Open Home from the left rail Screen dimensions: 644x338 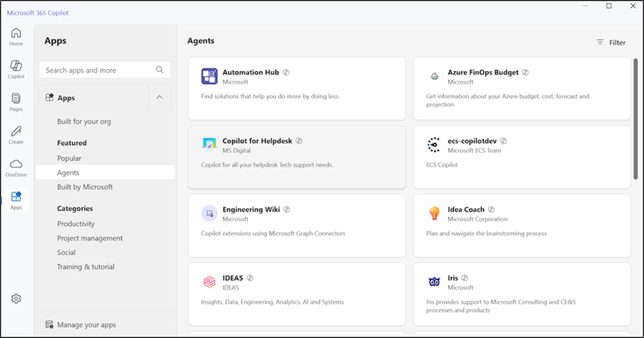(x=16, y=37)
